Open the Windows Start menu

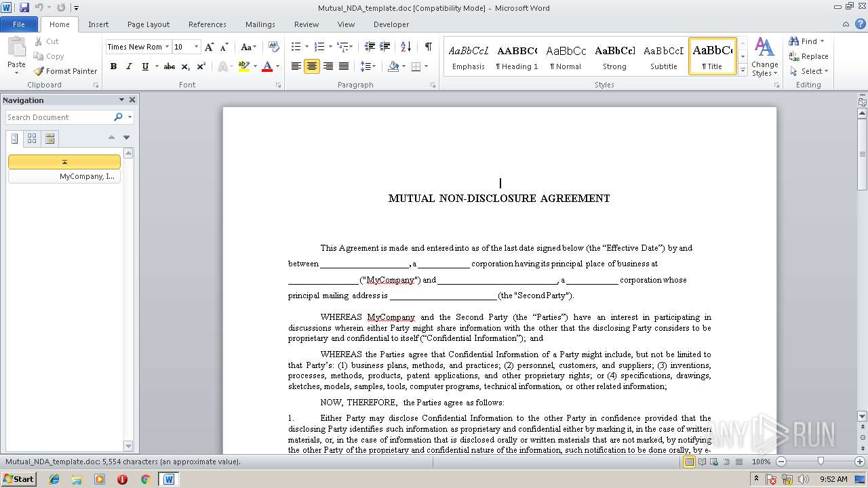[x=18, y=479]
